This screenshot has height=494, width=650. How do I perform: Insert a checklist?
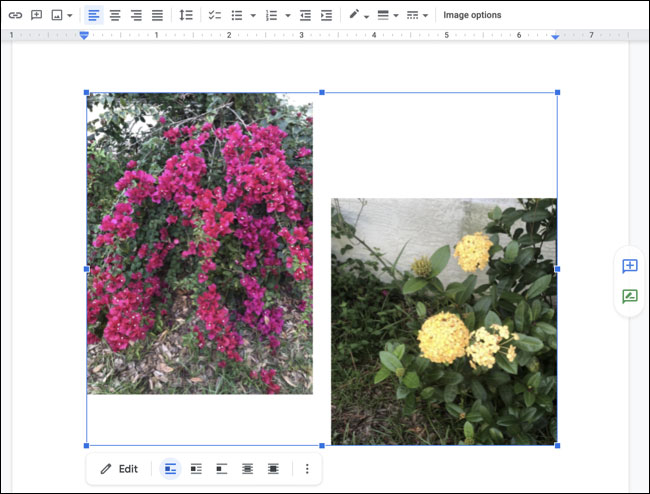point(214,15)
